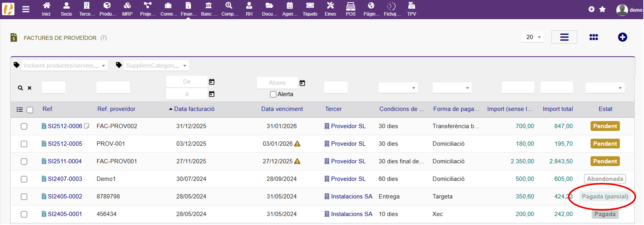
Task: Click the magnifier search filter icon
Action: (20, 88)
